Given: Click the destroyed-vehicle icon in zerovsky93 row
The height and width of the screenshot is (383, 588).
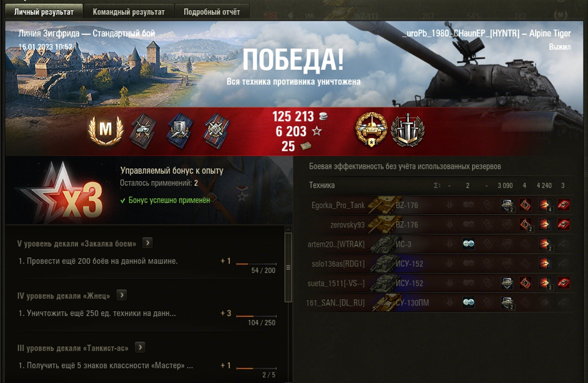Looking at the screenshot, I should pos(563,224).
